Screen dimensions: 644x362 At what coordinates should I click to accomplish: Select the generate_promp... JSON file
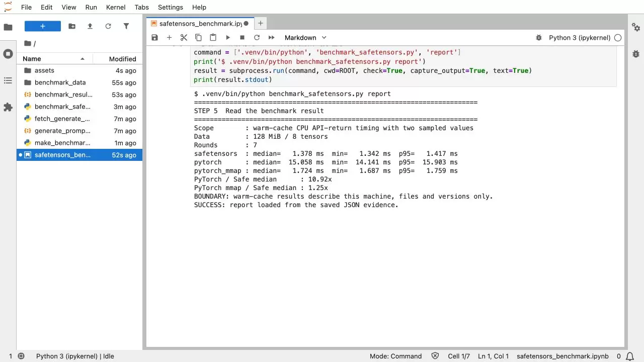[x=79, y=131]
